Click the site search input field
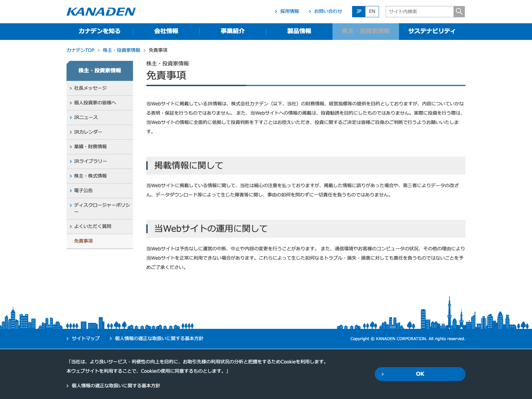532x399 pixels. point(420,12)
